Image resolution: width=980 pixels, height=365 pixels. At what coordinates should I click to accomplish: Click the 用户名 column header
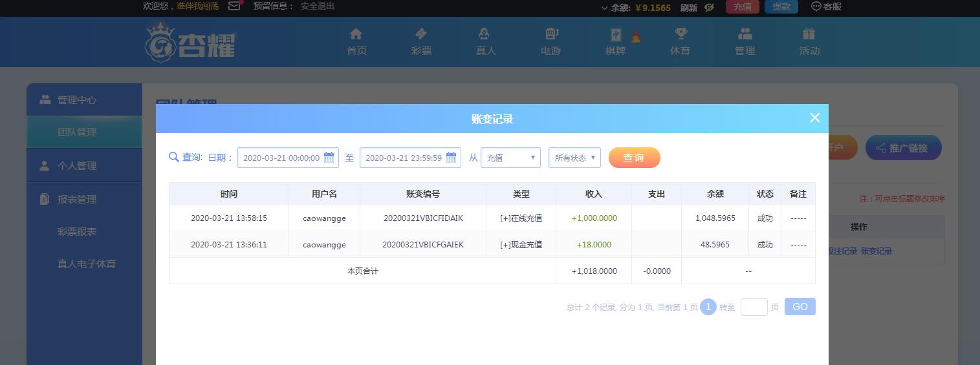(324, 194)
